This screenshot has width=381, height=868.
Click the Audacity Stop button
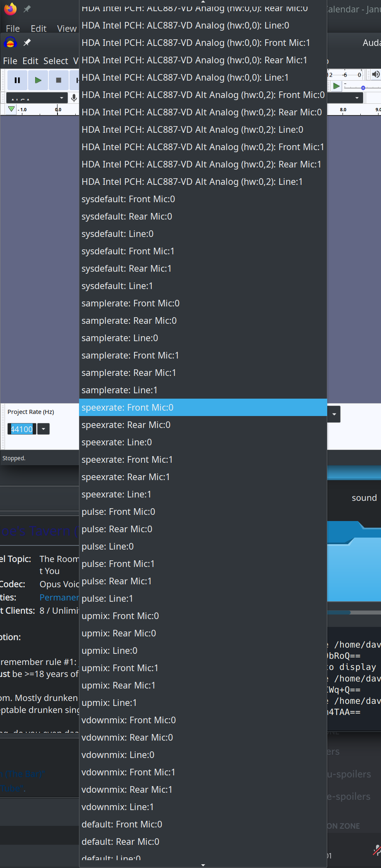pyautogui.click(x=59, y=80)
